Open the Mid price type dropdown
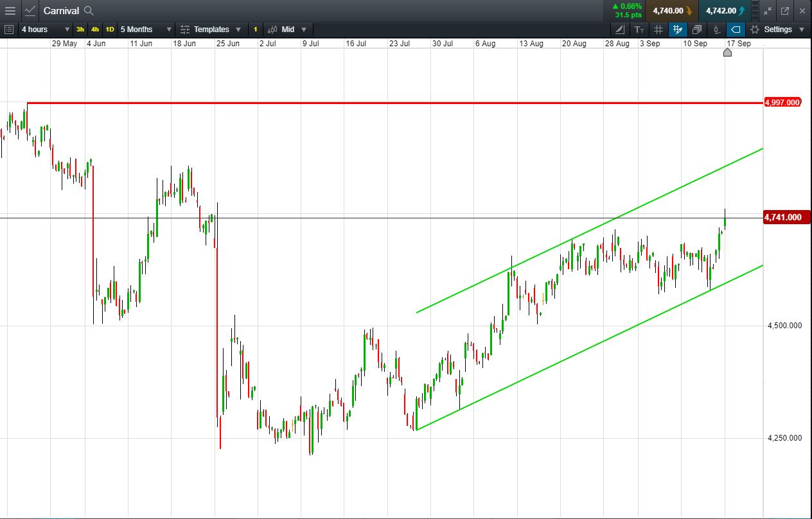 point(287,30)
